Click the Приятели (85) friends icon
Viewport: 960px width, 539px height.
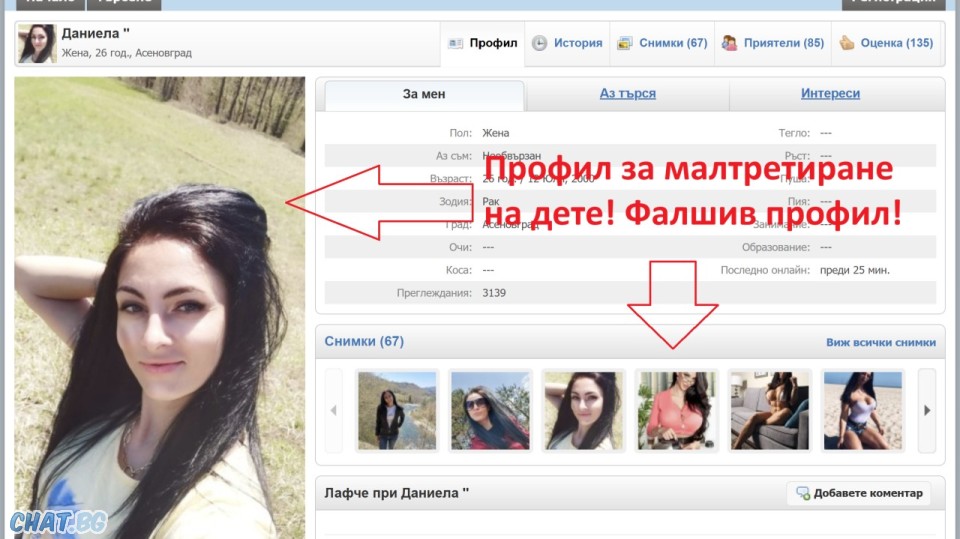click(729, 43)
